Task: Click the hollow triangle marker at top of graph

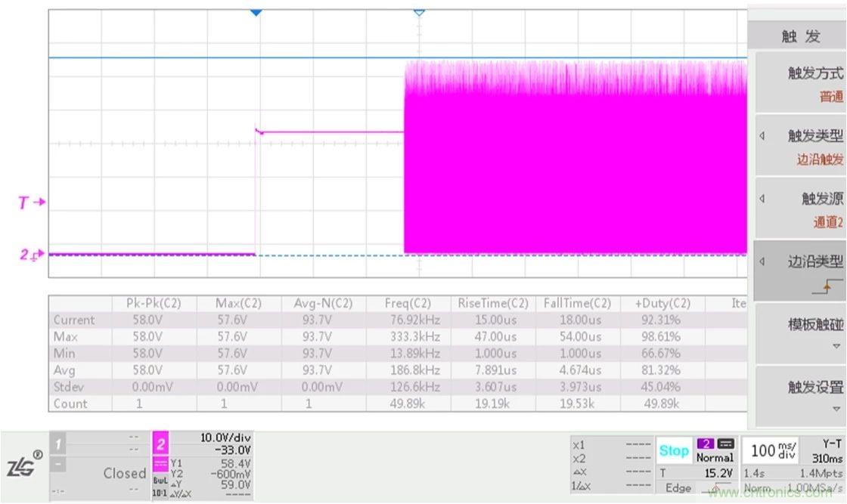Action: 419,13
